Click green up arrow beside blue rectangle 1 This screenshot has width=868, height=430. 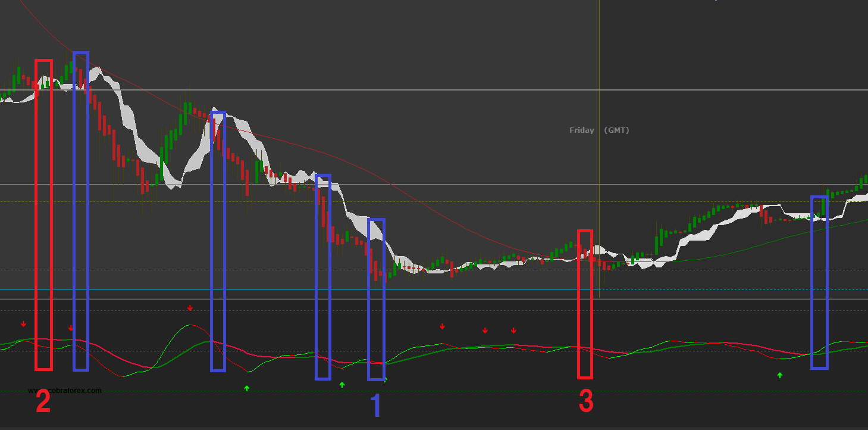point(386,379)
